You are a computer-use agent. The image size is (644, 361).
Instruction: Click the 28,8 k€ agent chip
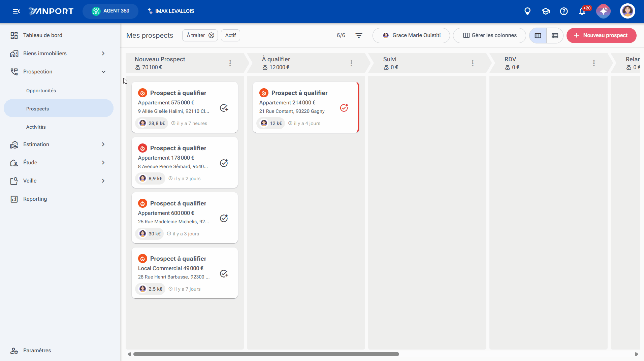pos(152,123)
